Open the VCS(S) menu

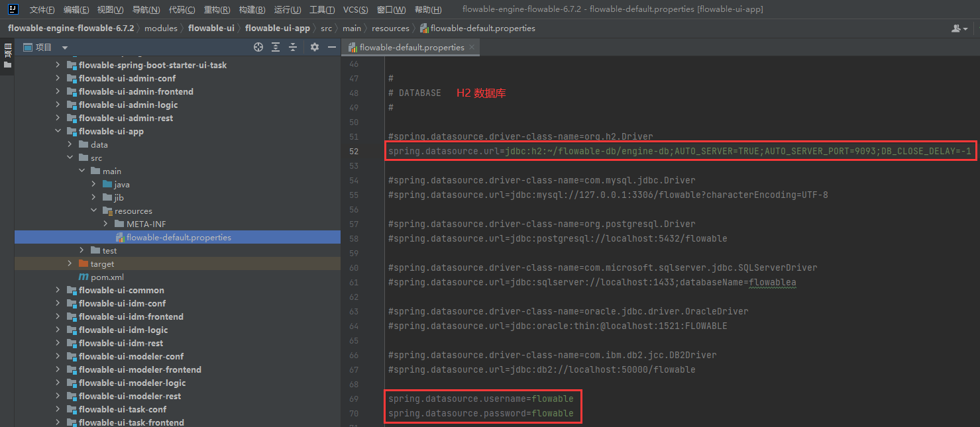coord(356,10)
